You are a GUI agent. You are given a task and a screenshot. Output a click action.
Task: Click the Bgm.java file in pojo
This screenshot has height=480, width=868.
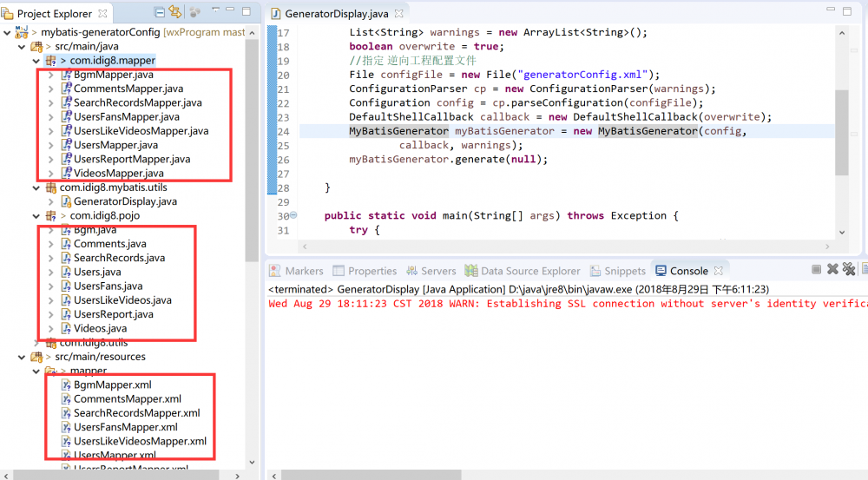95,230
